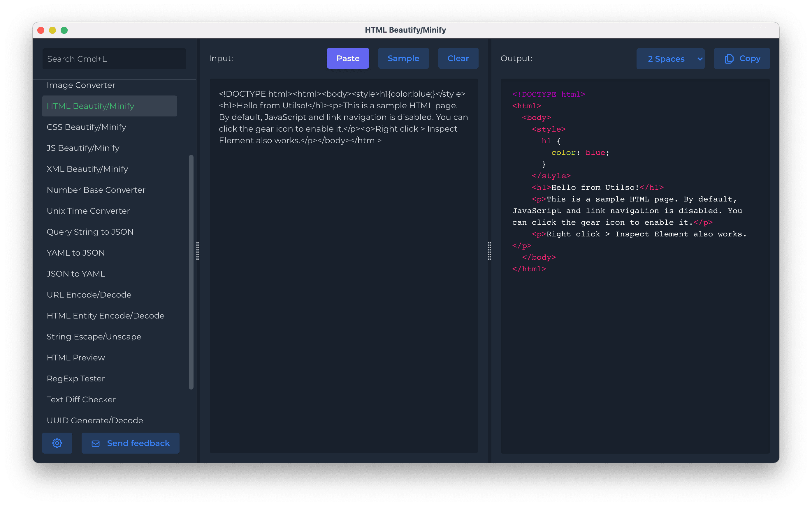Click the sidebar scrollbar

point(191,268)
